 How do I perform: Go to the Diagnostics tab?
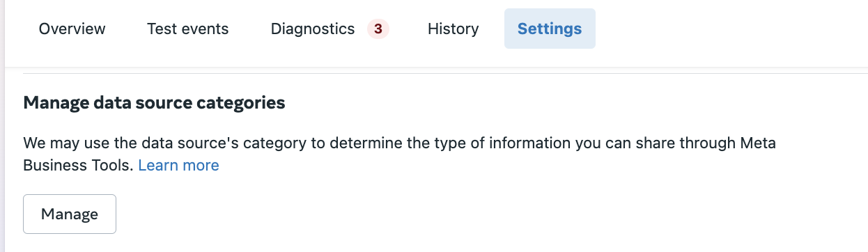pyautogui.click(x=330, y=29)
